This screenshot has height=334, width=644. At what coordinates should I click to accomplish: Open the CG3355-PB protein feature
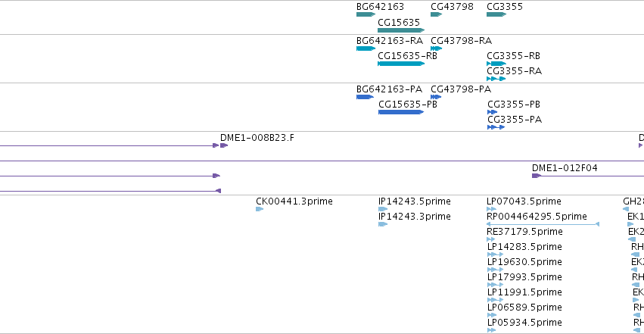(492, 112)
